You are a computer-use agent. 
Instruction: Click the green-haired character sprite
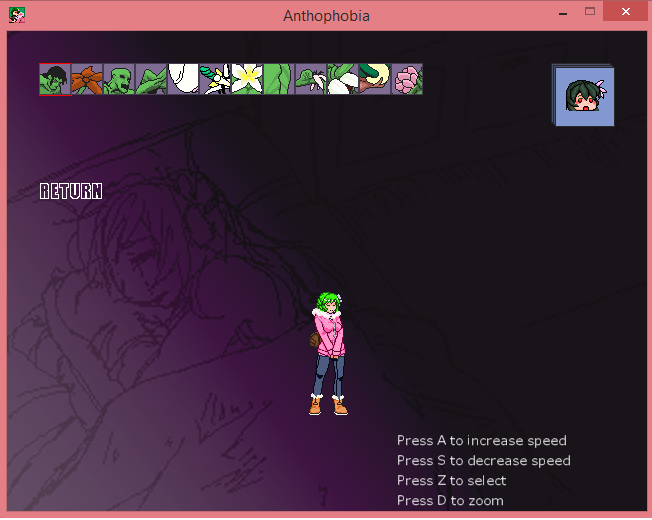click(328, 353)
